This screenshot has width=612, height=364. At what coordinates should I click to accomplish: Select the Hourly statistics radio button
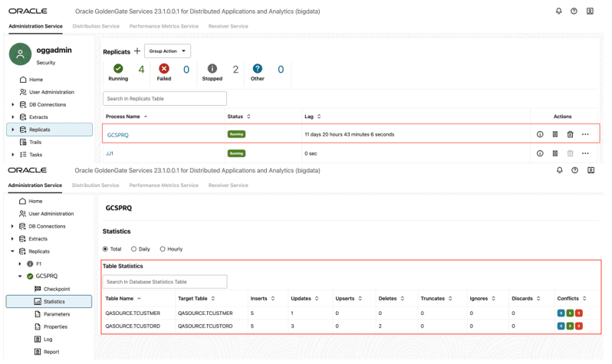point(163,249)
